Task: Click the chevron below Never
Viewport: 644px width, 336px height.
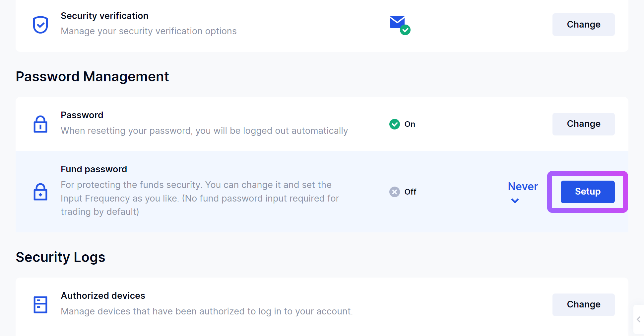Action: pos(515,201)
